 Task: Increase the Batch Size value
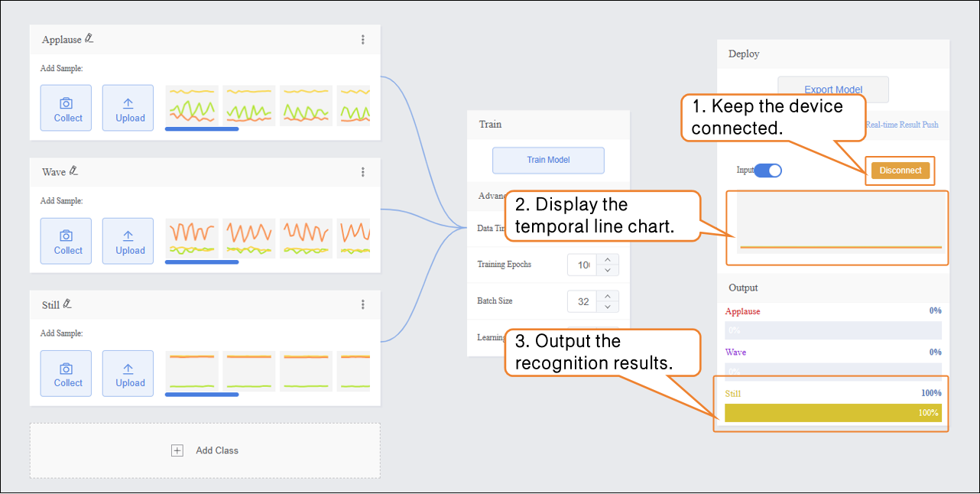(x=607, y=296)
